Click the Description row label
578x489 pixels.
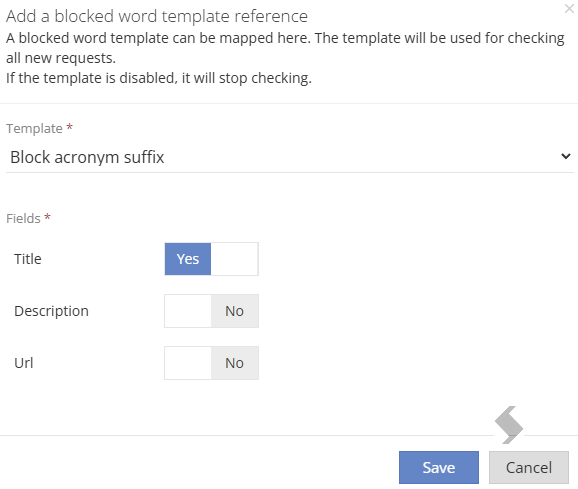click(x=51, y=311)
